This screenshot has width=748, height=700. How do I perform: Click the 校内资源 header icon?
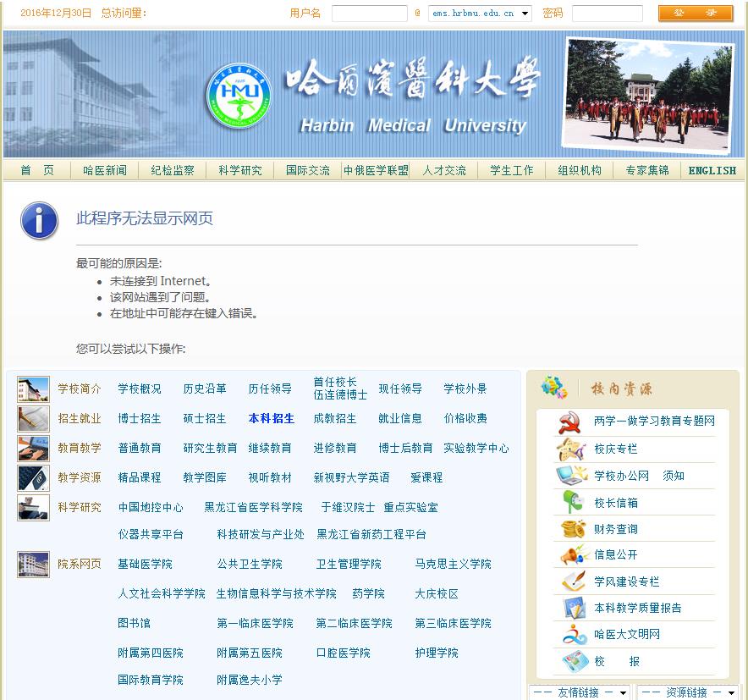[554, 387]
